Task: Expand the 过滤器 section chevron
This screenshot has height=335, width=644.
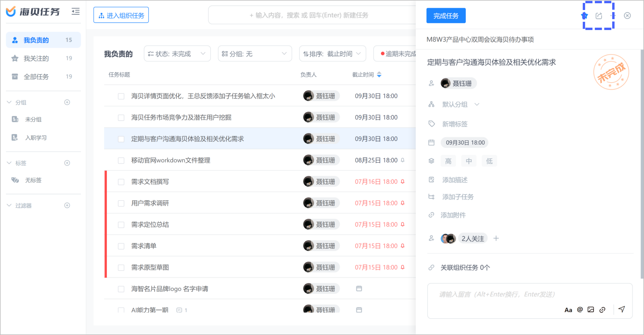Action: coord(9,205)
